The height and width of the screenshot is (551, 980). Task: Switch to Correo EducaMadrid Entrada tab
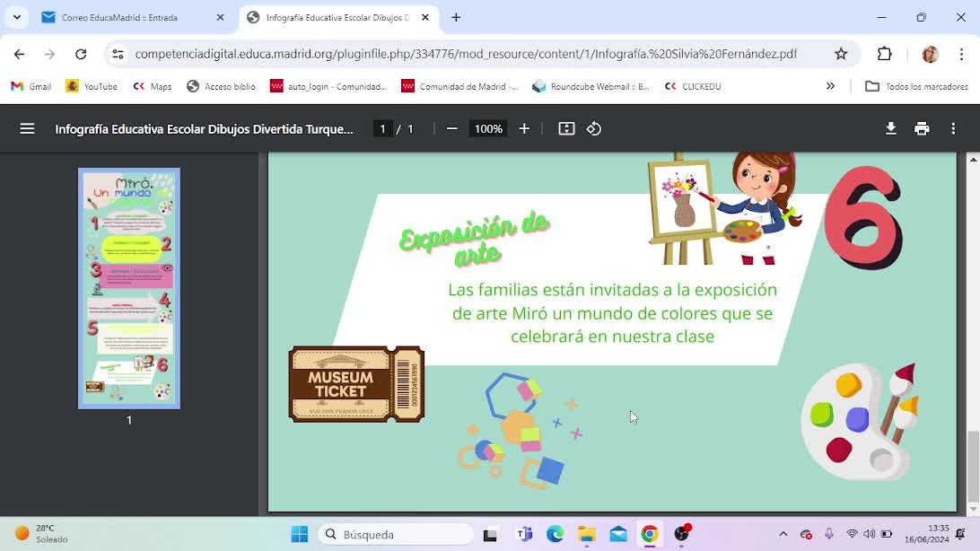click(133, 17)
